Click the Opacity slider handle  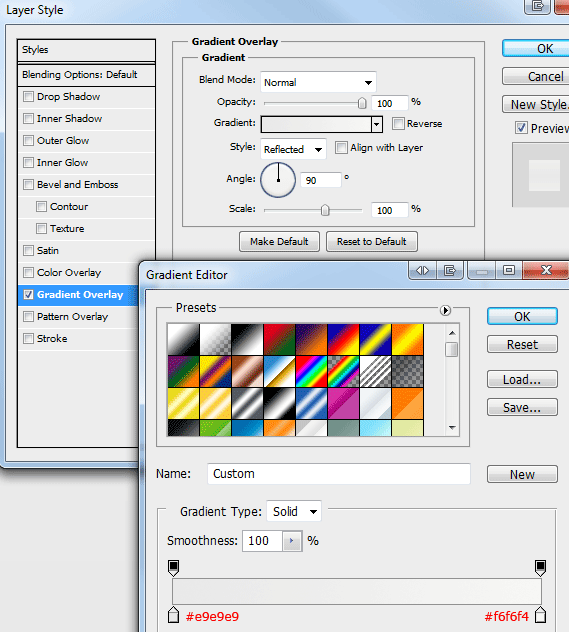pos(362,103)
